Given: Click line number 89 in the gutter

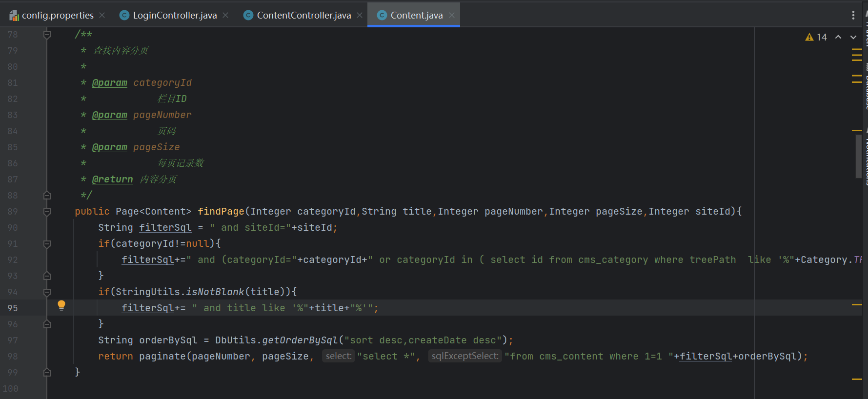Looking at the screenshot, I should (13, 212).
